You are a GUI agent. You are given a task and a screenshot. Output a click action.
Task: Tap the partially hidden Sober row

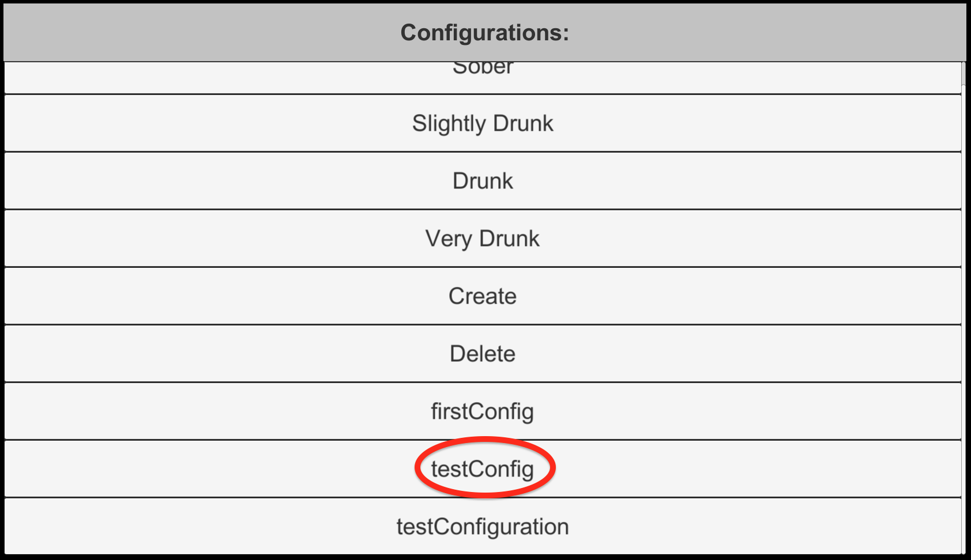483,77
